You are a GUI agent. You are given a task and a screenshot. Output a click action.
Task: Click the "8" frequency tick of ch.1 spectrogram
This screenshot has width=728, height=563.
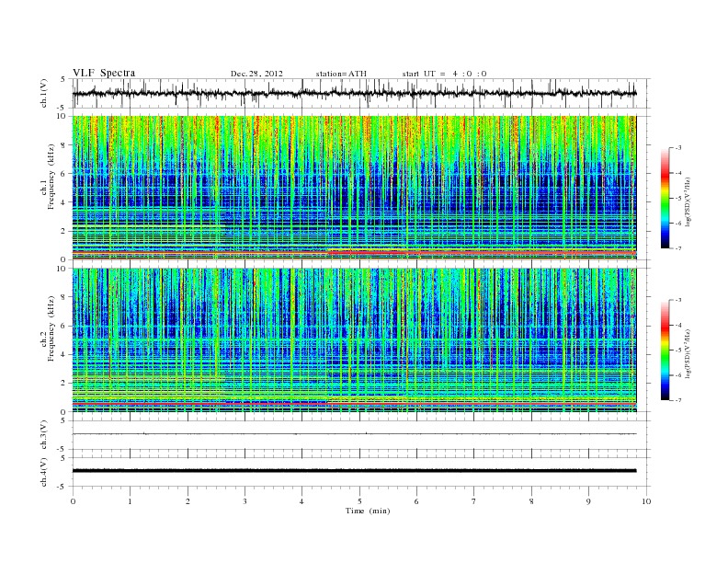64,145
